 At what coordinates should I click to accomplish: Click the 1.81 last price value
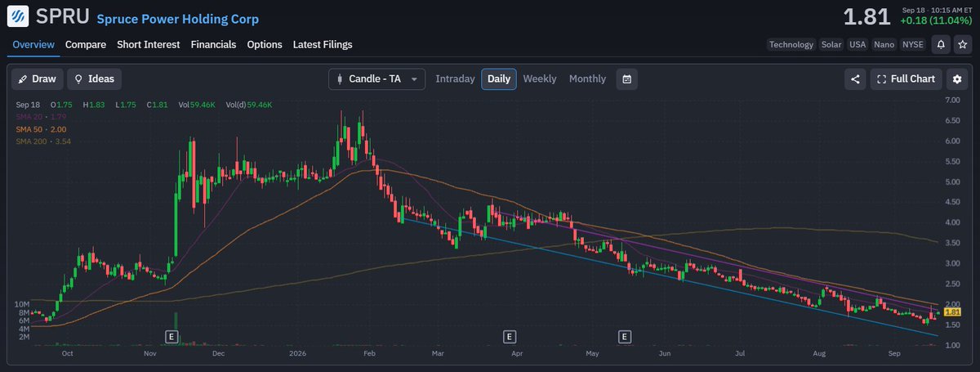tap(866, 16)
